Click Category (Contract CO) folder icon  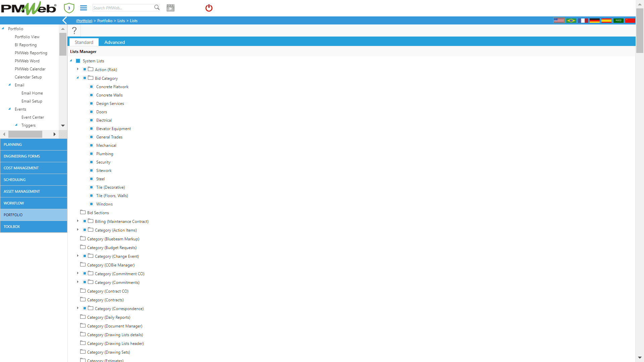(83, 291)
